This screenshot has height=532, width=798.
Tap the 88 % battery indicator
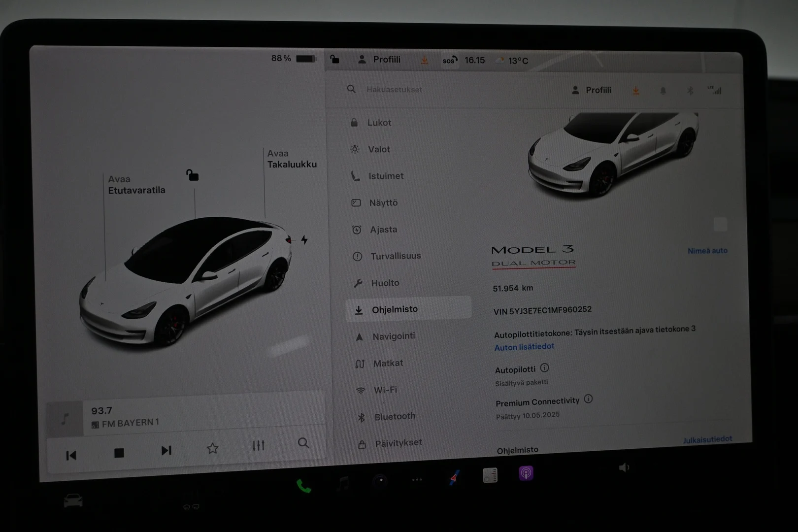tap(294, 58)
